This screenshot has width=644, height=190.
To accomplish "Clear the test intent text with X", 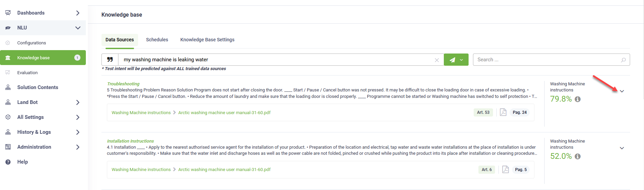I will pos(437,60).
